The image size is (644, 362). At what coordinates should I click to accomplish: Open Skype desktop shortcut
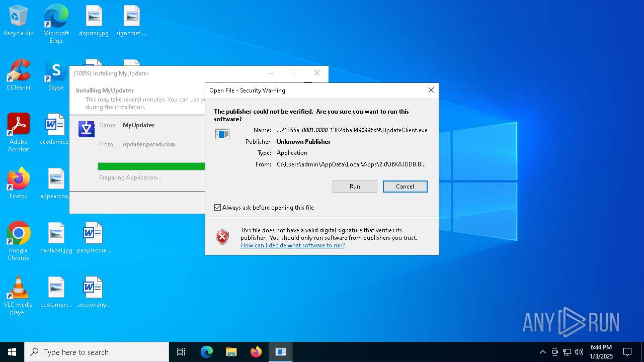[56, 75]
